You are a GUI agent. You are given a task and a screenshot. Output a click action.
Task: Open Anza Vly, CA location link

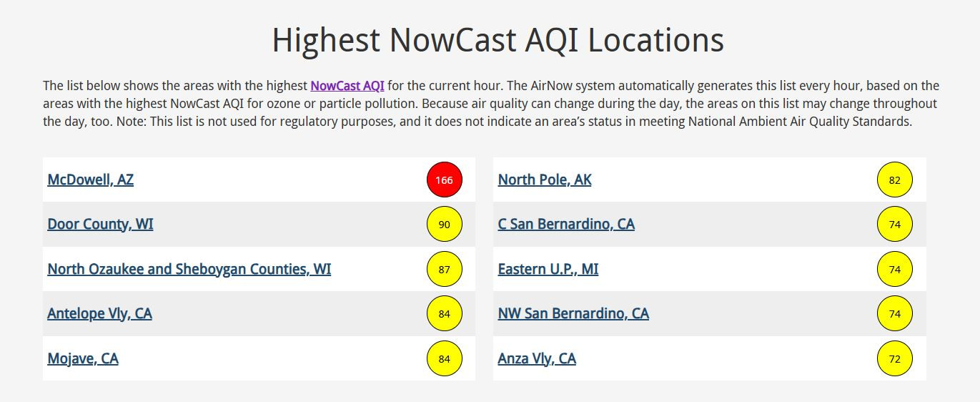click(537, 358)
